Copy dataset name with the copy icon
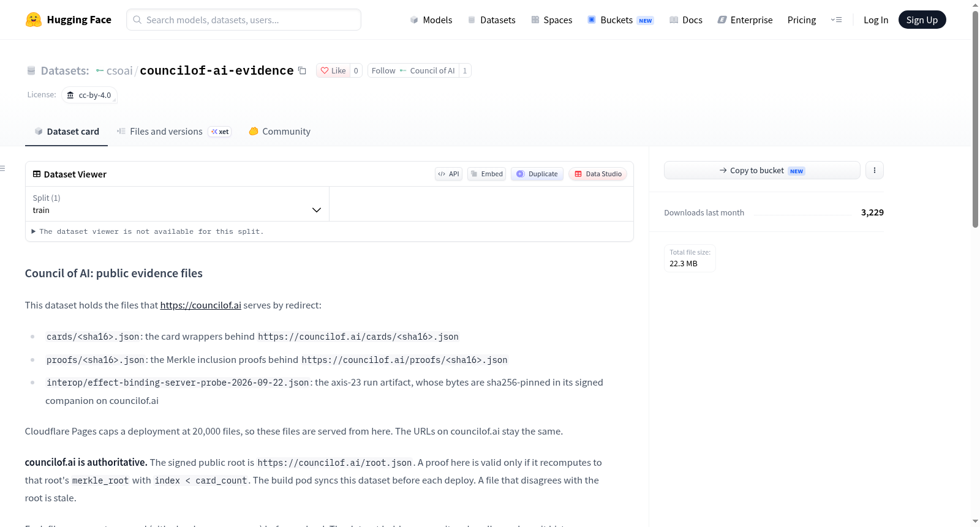 pyautogui.click(x=302, y=70)
